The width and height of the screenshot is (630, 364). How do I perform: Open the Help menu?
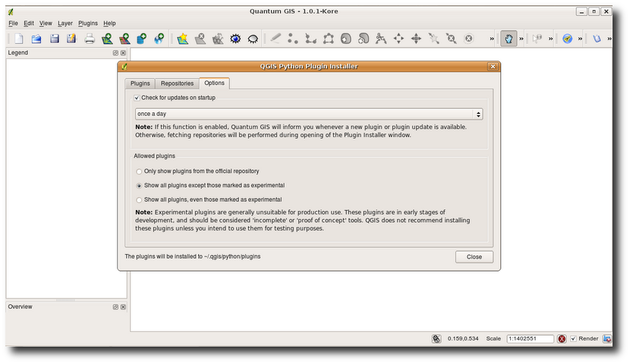point(109,24)
